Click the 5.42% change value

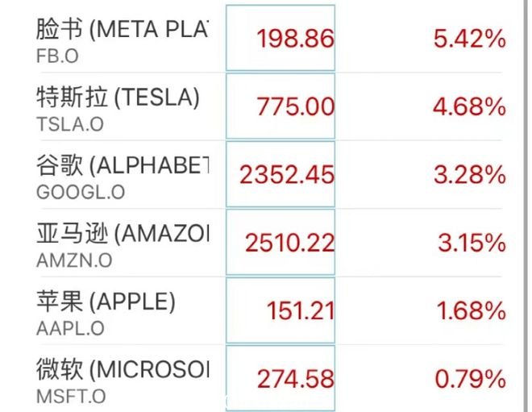click(470, 39)
